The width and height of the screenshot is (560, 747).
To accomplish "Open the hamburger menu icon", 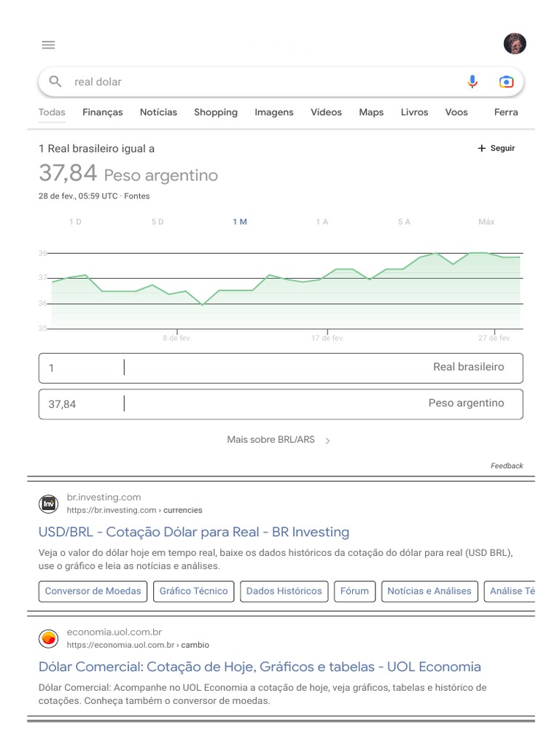I will [x=48, y=44].
